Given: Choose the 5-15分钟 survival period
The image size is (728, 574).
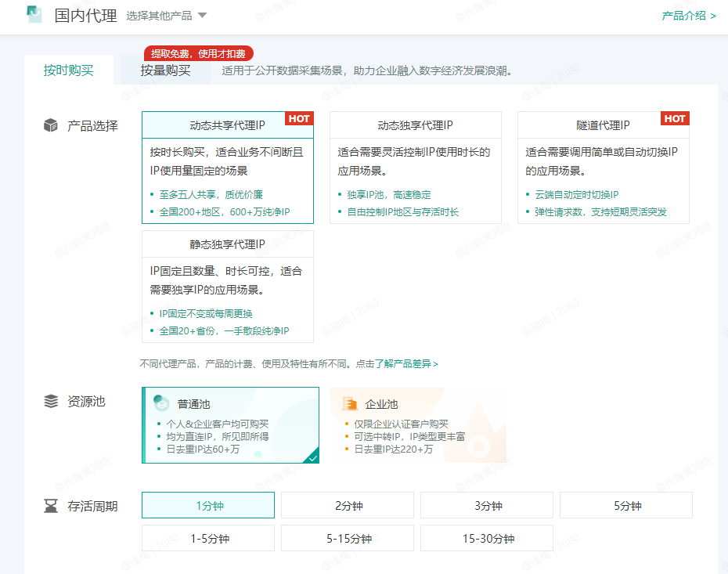Looking at the screenshot, I should pyautogui.click(x=348, y=538).
